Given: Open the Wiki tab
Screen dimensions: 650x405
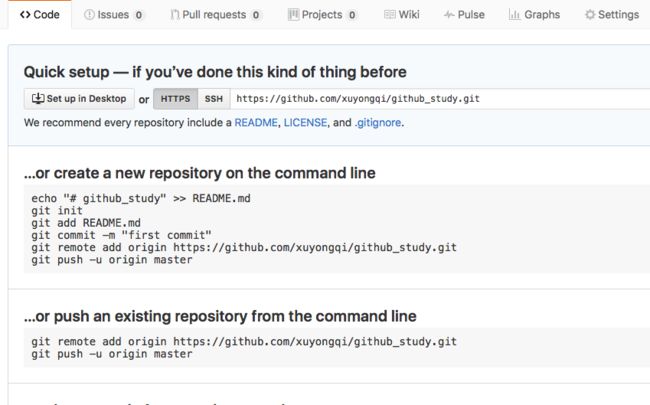Looking at the screenshot, I should click(402, 15).
